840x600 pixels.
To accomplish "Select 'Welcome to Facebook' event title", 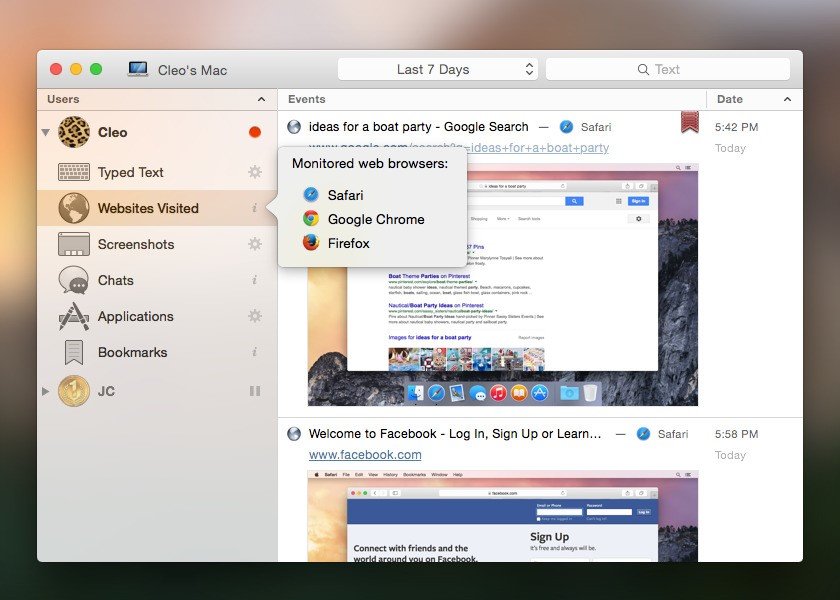I will tap(455, 433).
